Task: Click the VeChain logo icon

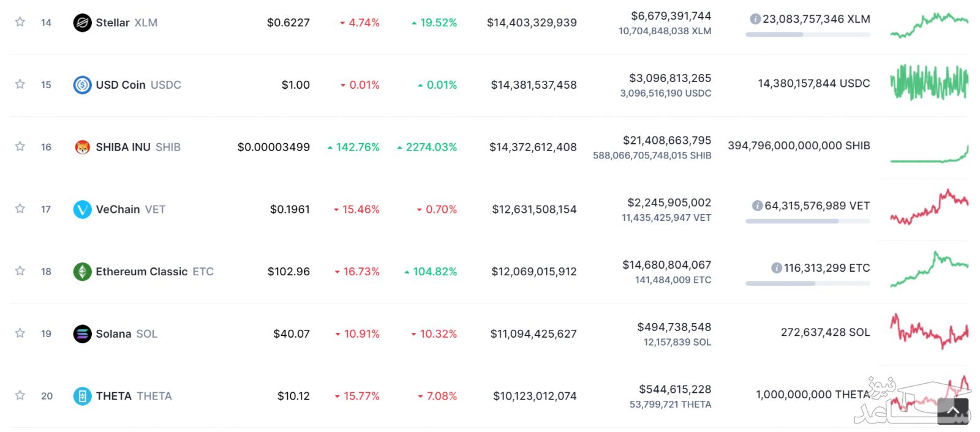Action: 82,209
